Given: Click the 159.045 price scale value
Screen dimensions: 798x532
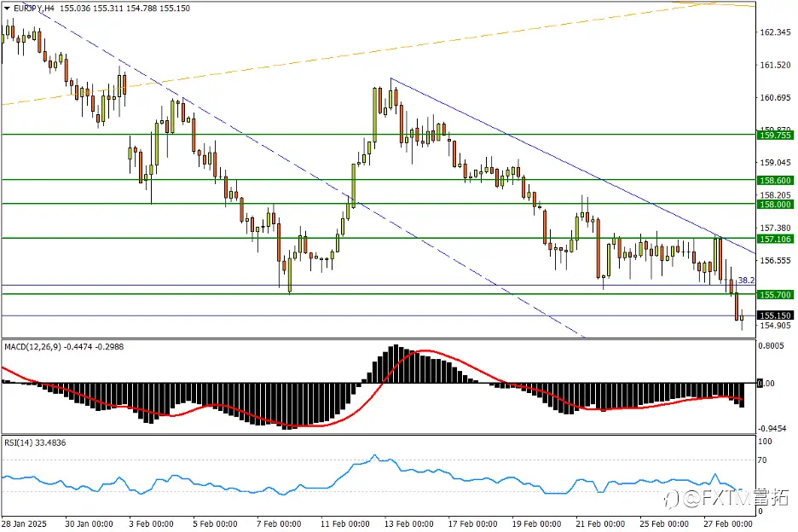Looking at the screenshot, I should click(775, 162).
